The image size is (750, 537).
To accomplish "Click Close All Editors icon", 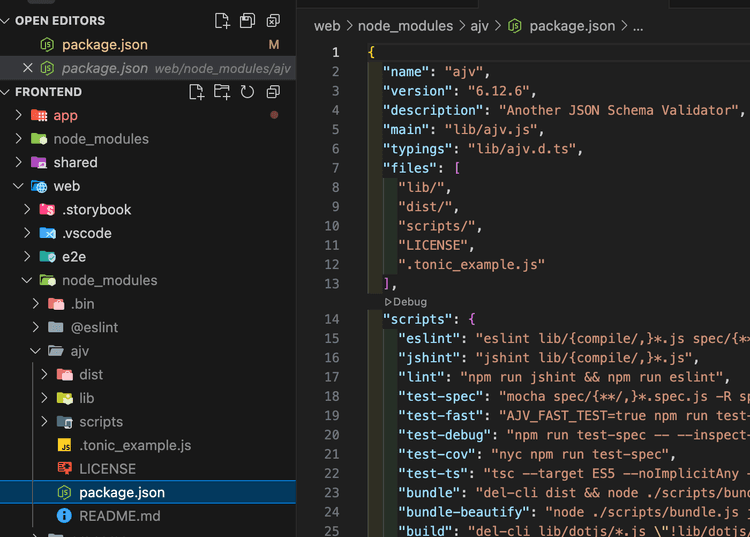I will click(273, 21).
